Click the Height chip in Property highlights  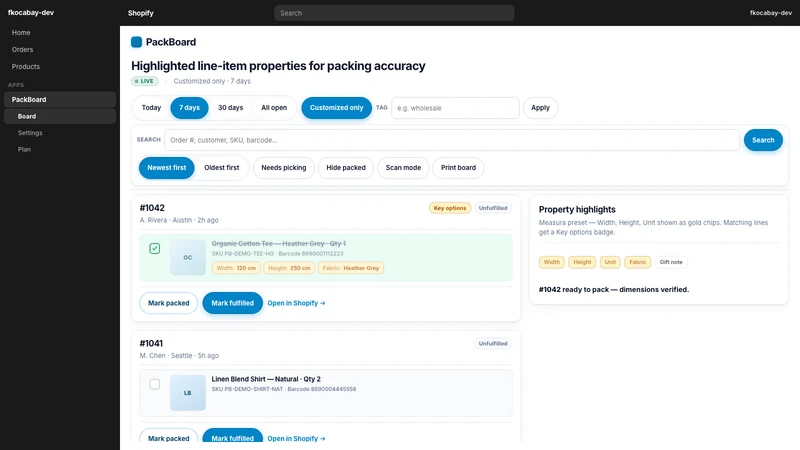click(582, 262)
